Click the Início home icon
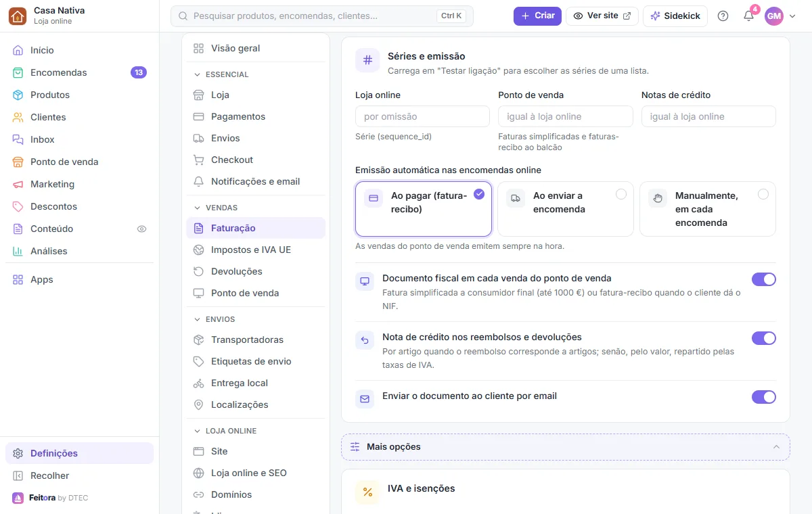 tap(18, 50)
